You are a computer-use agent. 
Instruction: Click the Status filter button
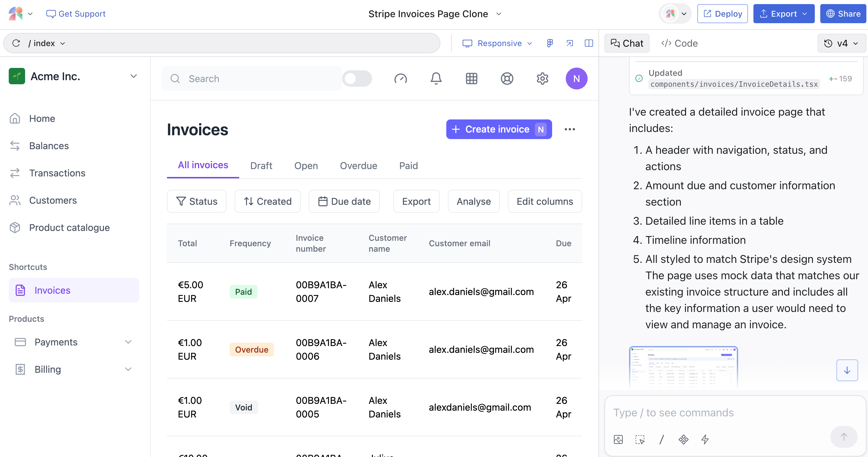point(196,201)
